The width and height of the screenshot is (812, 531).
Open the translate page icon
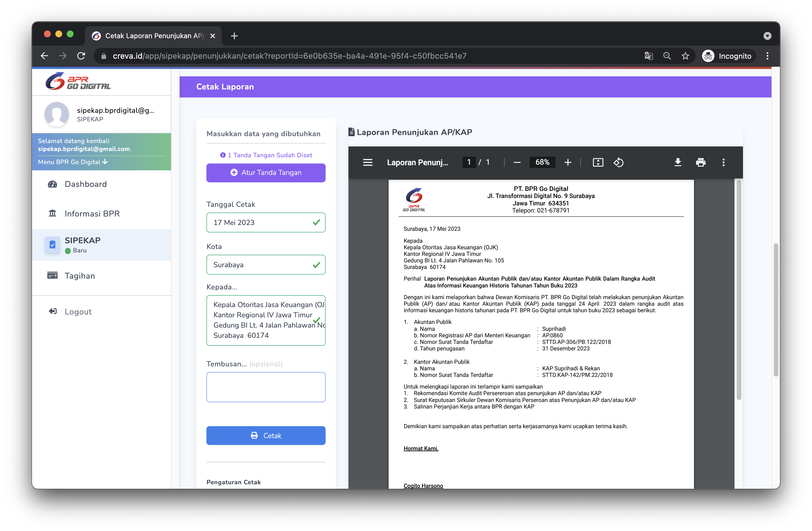(649, 56)
